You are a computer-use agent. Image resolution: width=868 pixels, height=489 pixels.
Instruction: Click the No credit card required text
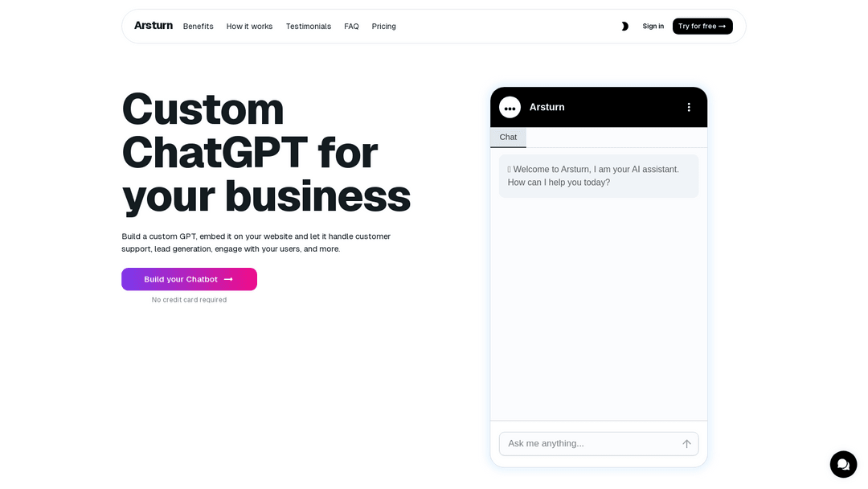[190, 300]
